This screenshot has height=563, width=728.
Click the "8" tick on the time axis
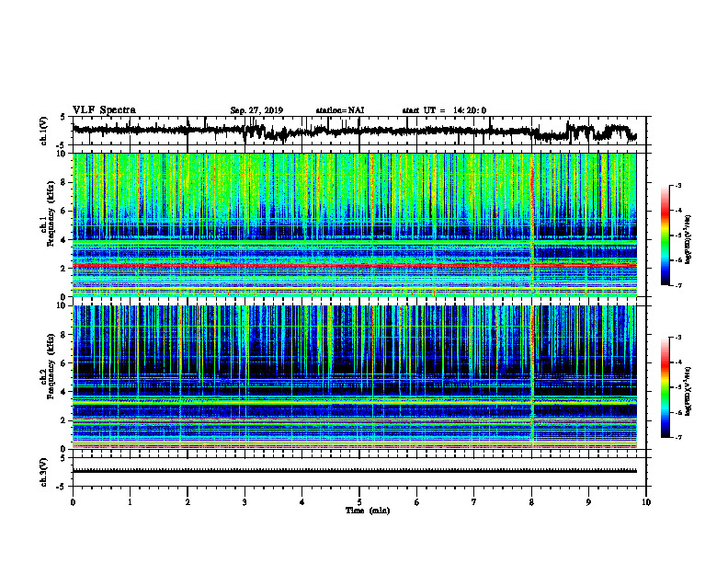click(x=531, y=502)
